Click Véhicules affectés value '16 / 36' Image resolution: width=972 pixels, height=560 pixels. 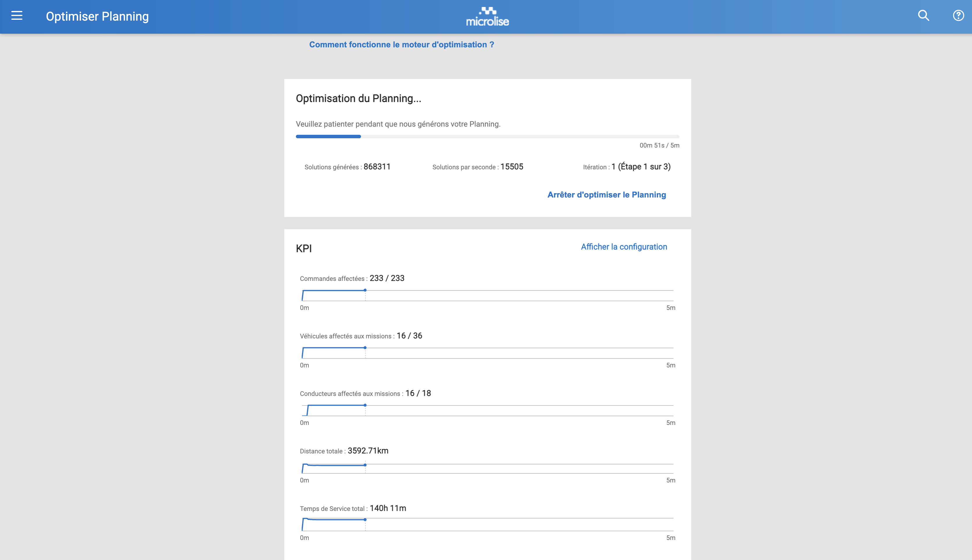point(410,336)
